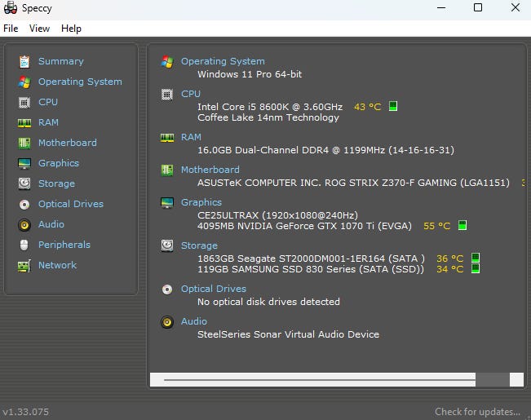This screenshot has width=531, height=420.
Task: Click the horizontal scrollbar thumb at bottom
Action: click(493, 380)
